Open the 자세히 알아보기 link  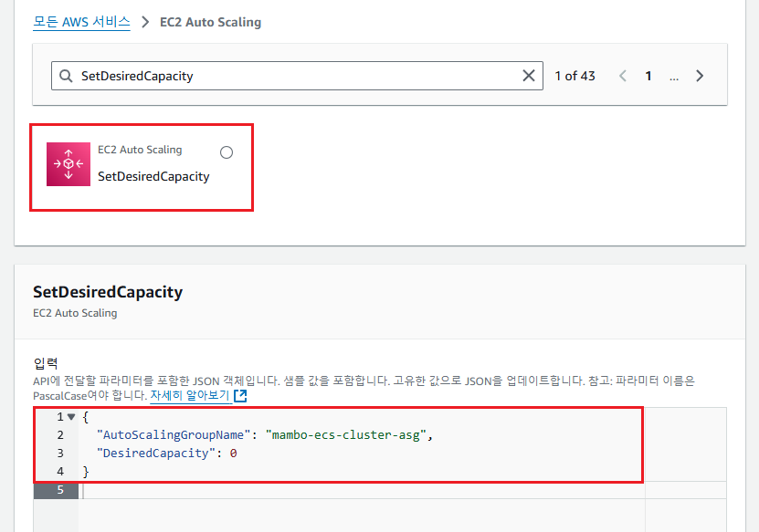click(x=190, y=396)
